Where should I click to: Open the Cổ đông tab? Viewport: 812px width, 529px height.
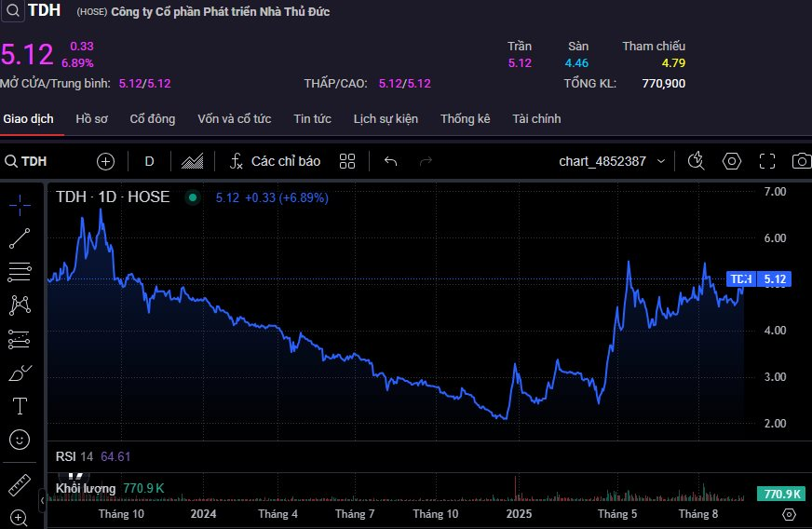click(x=152, y=119)
